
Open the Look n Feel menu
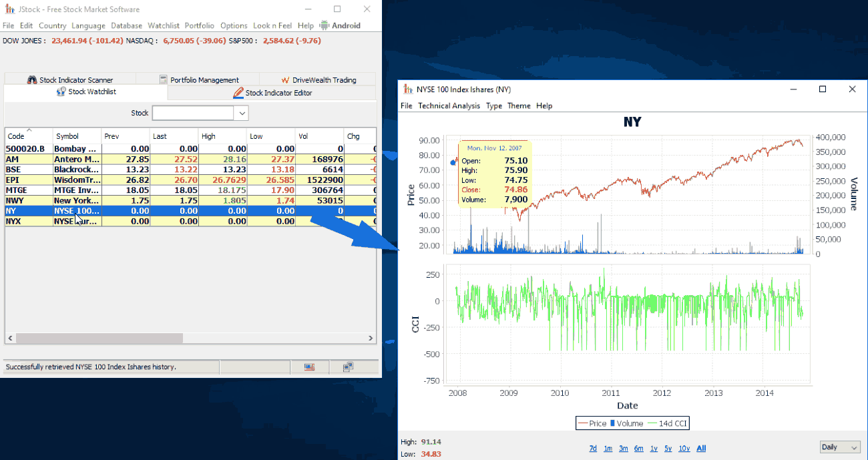pyautogui.click(x=272, y=25)
